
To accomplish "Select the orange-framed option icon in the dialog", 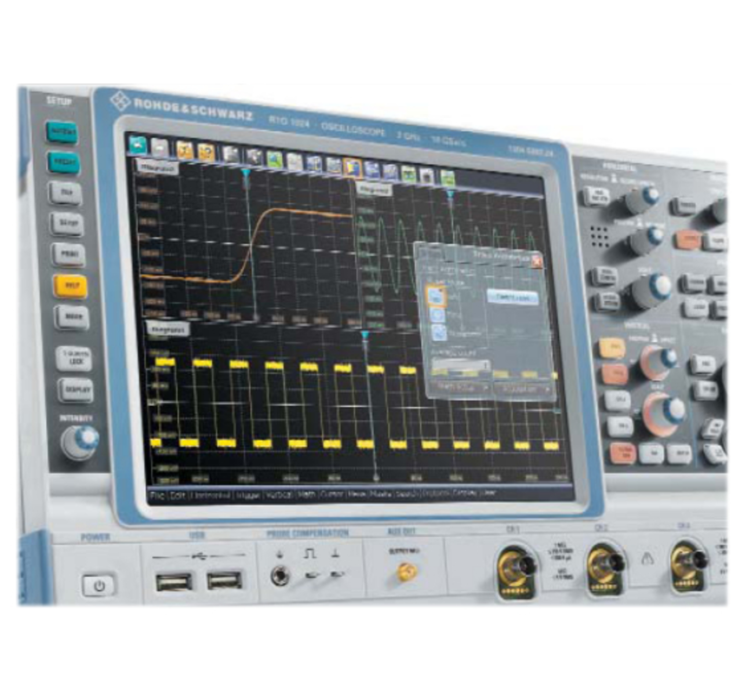I will (436, 295).
